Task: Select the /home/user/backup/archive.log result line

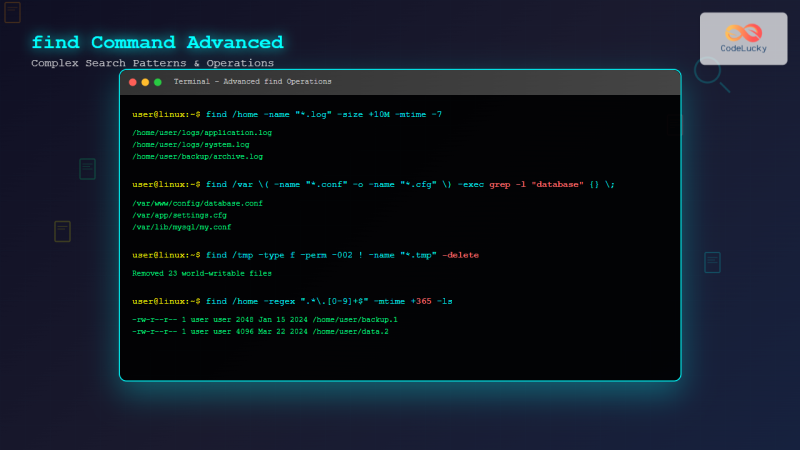Action: [x=197, y=157]
